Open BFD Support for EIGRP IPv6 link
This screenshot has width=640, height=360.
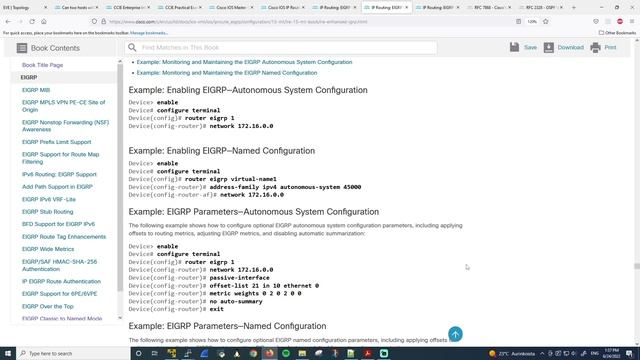point(58,224)
